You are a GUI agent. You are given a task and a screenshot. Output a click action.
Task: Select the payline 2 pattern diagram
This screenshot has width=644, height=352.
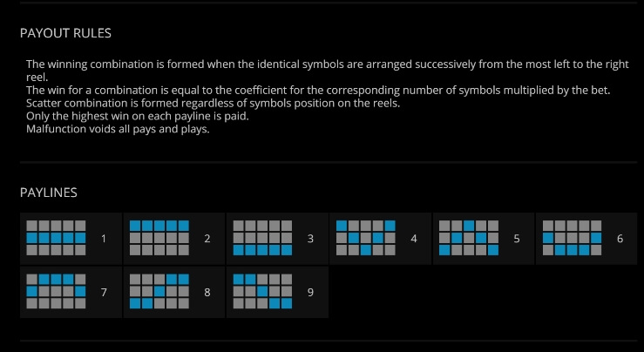[x=159, y=238]
